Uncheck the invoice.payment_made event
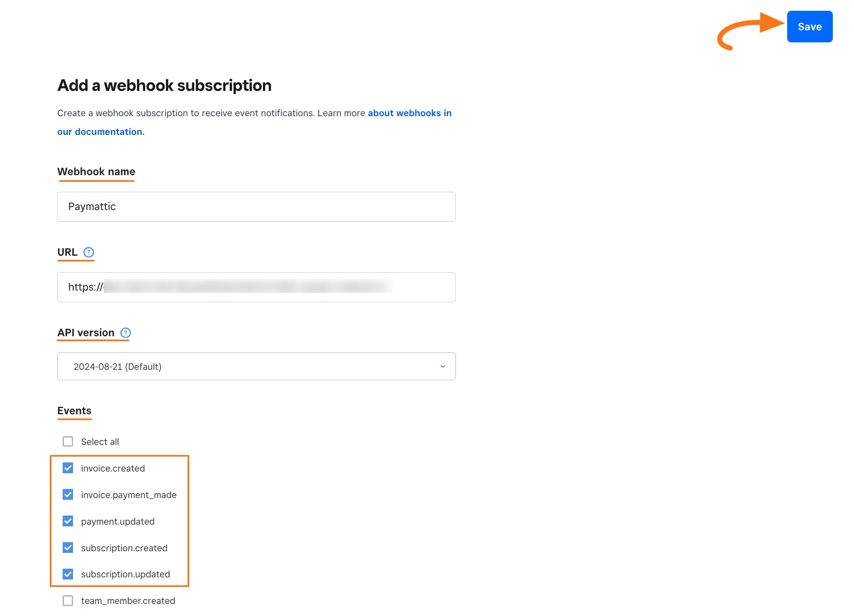 68,494
